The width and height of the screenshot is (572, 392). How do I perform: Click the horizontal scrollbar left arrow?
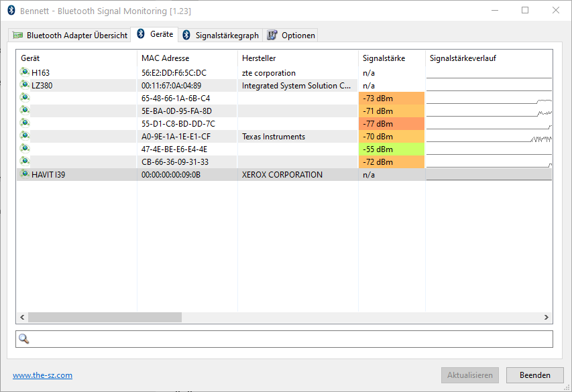coord(22,317)
